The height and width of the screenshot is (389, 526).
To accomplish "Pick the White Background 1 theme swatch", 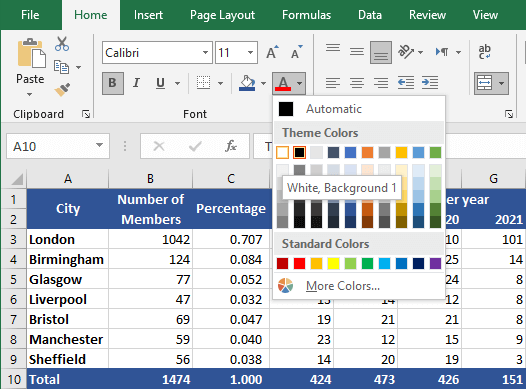I will [x=282, y=153].
